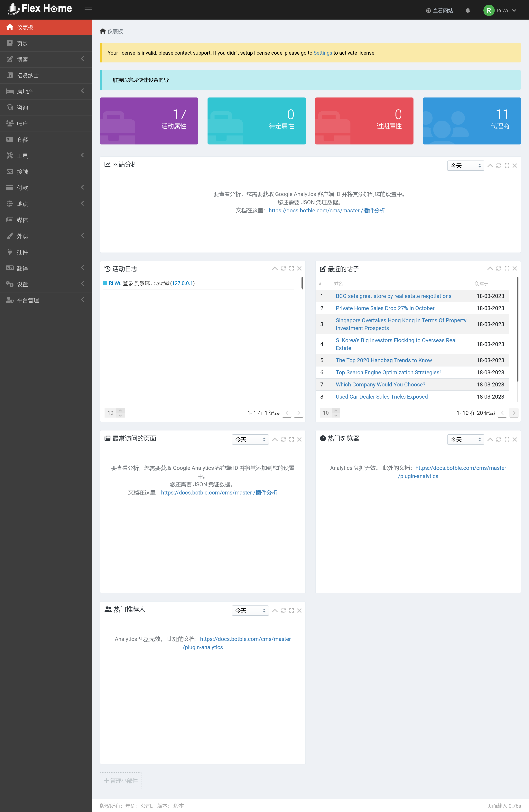Screen dimensions: 529x812
Task: Collapse the 活动日志 widget
Action: pos(275,268)
